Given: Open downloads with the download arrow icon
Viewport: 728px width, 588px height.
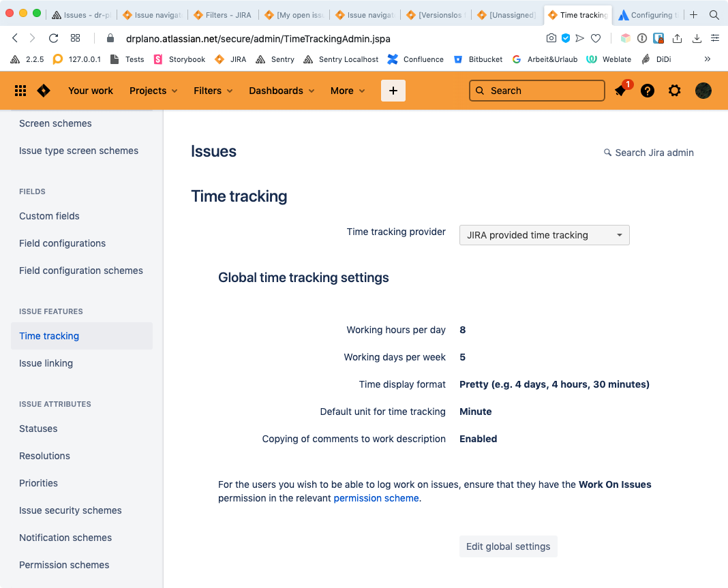Looking at the screenshot, I should (x=697, y=38).
